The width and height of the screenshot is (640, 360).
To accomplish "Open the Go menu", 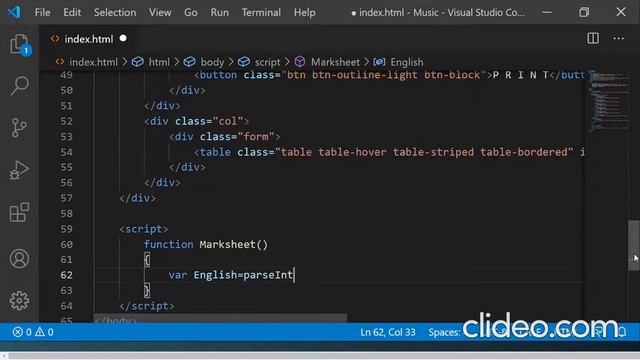I will click(x=191, y=12).
